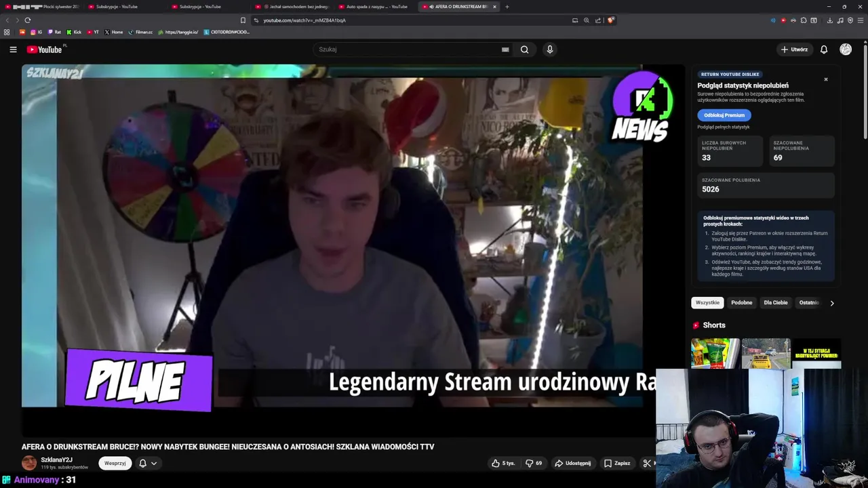The height and width of the screenshot is (488, 868).
Task: Click Odblokuj Premium button
Action: [x=724, y=115]
